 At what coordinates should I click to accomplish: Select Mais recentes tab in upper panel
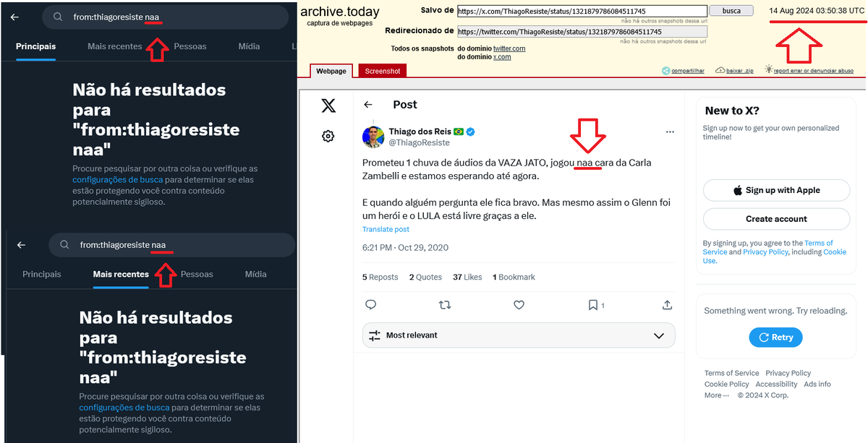114,46
